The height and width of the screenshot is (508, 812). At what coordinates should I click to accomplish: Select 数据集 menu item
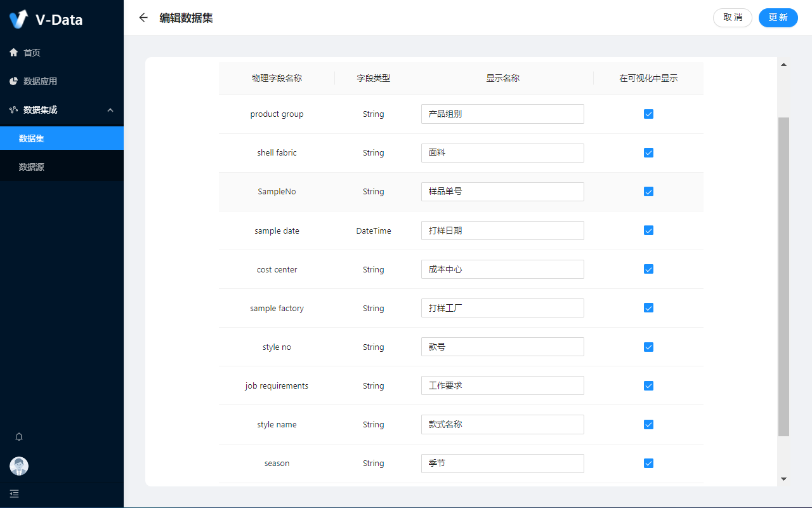(32, 138)
